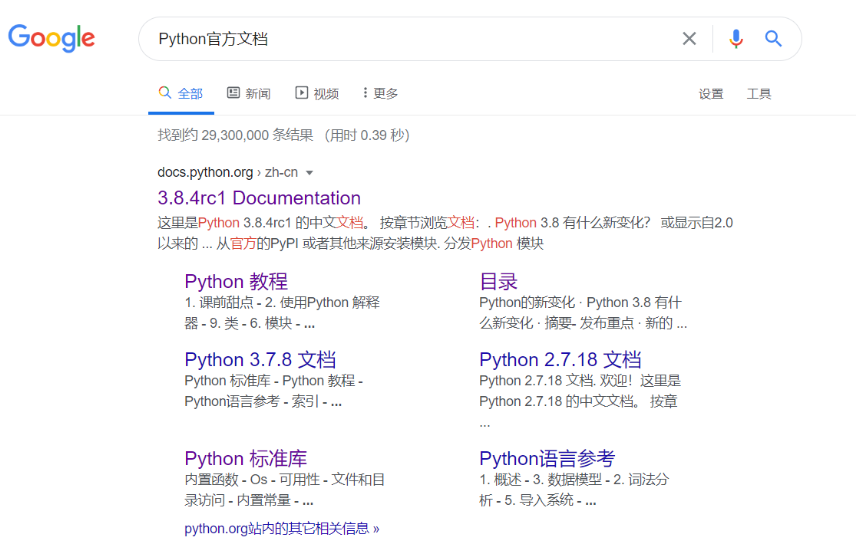Open the Python 教程 sitelink
Image resolution: width=857 pixels, height=558 pixels.
236,281
